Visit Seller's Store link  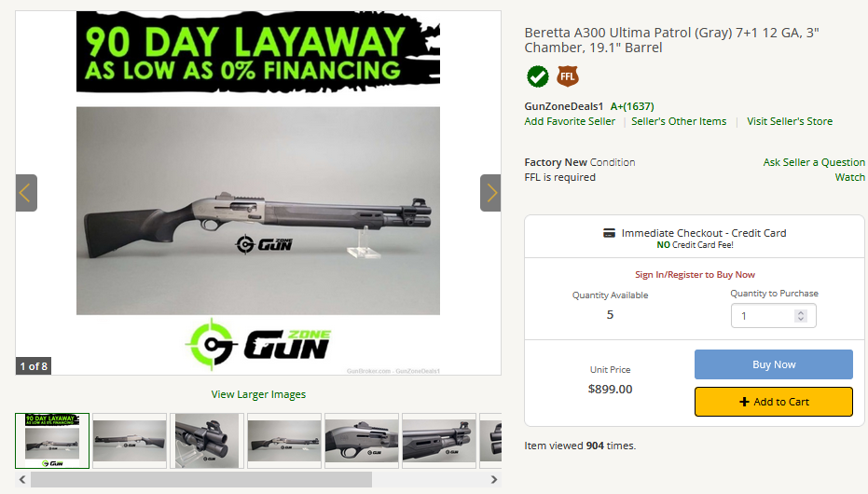pos(790,121)
